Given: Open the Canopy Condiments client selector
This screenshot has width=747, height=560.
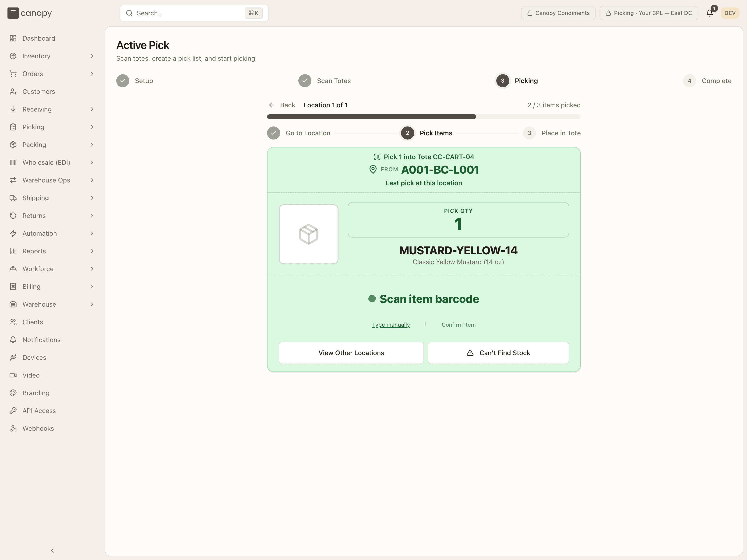Looking at the screenshot, I should [558, 13].
